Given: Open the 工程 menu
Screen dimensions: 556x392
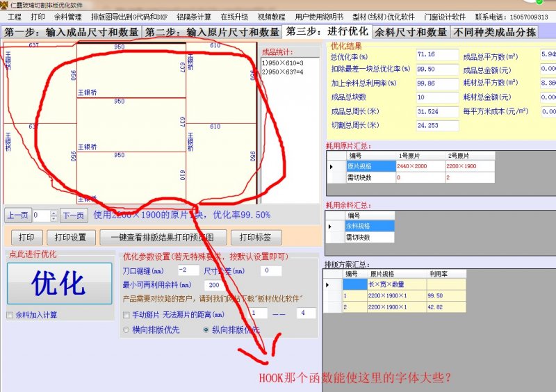Looking at the screenshot, I should tap(15, 17).
